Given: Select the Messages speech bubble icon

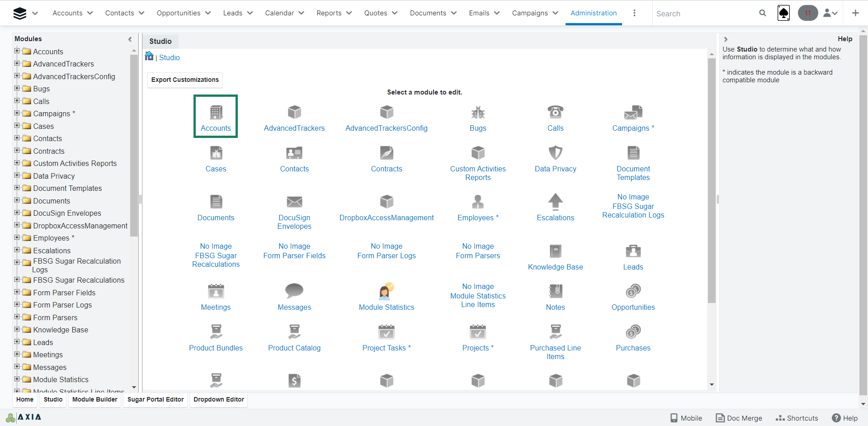Looking at the screenshot, I should point(294,291).
